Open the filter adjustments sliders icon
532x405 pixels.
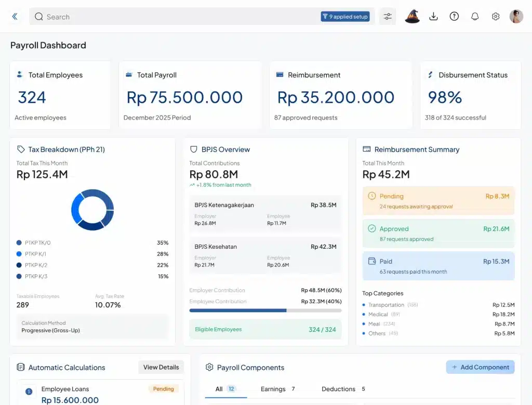tap(388, 16)
